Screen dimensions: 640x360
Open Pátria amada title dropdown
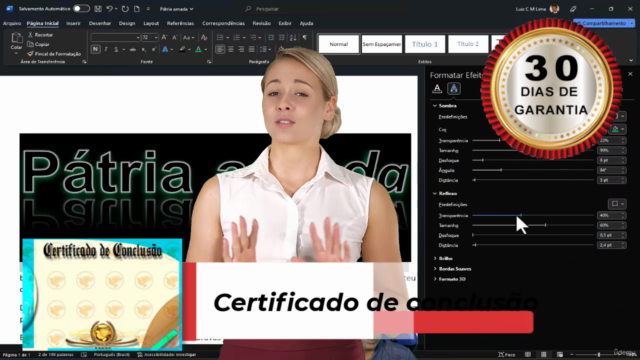176,9
